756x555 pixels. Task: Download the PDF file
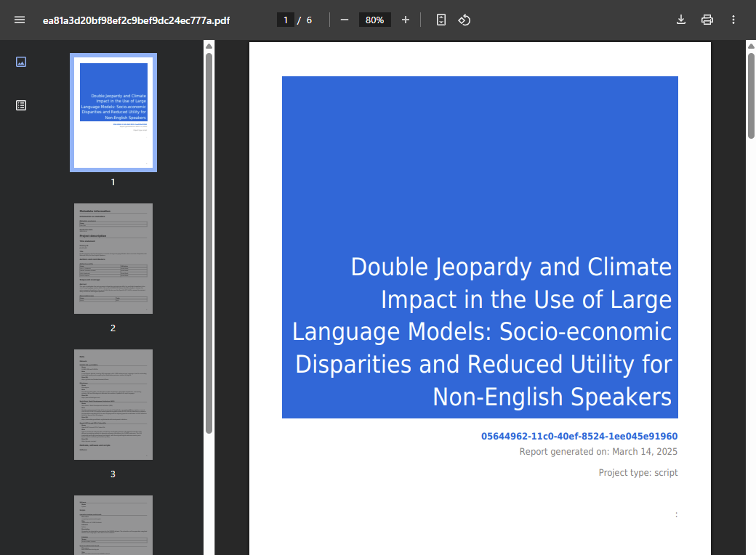pos(681,20)
